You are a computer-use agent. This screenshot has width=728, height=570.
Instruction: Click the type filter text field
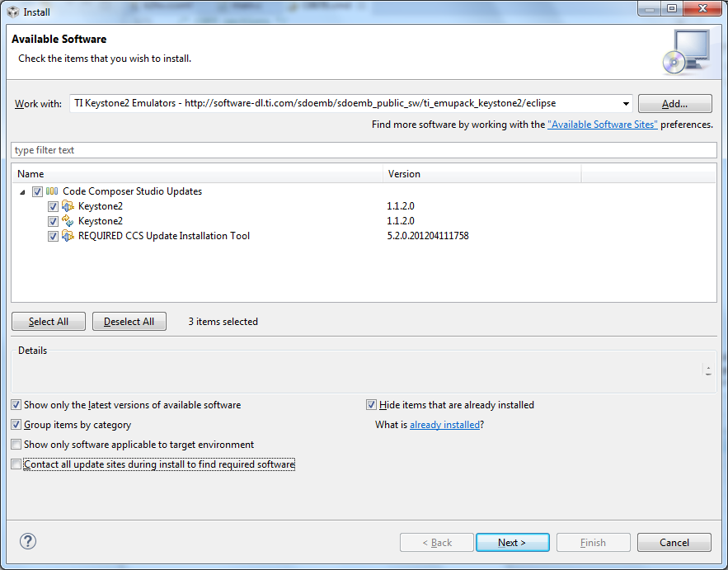tap(364, 150)
